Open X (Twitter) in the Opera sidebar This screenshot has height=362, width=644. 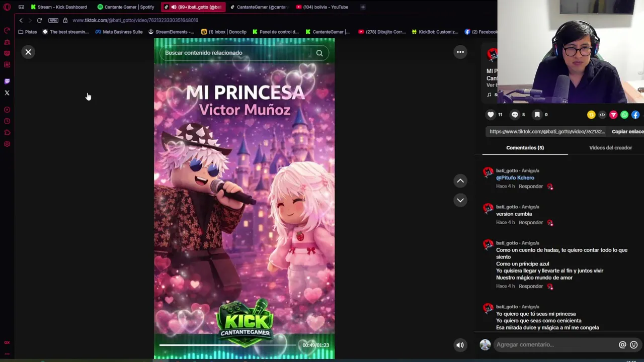point(7,93)
